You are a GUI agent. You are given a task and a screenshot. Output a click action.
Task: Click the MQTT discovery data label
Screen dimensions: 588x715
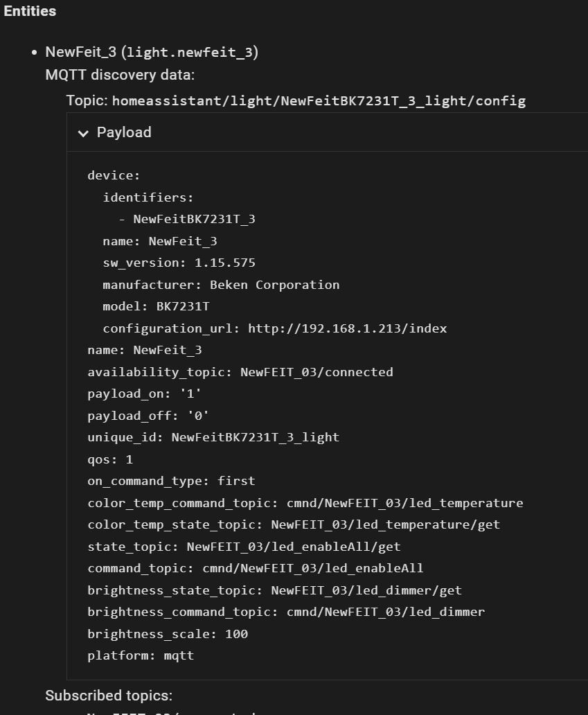coord(120,75)
